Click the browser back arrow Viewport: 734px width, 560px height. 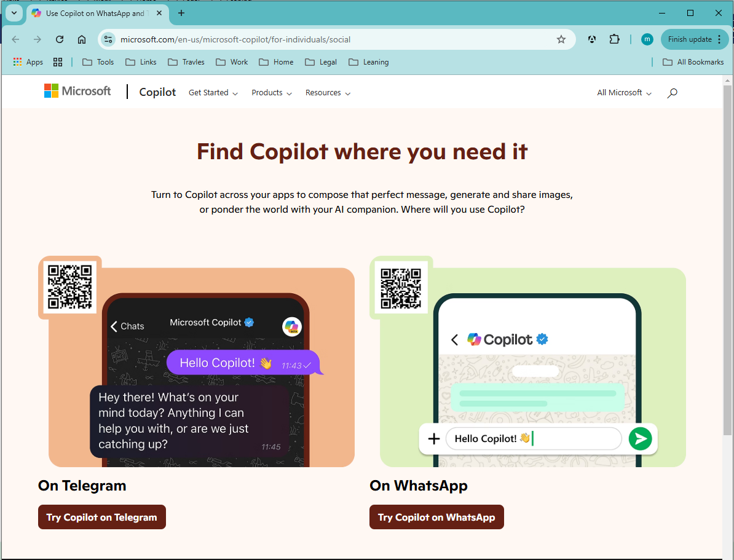click(15, 39)
